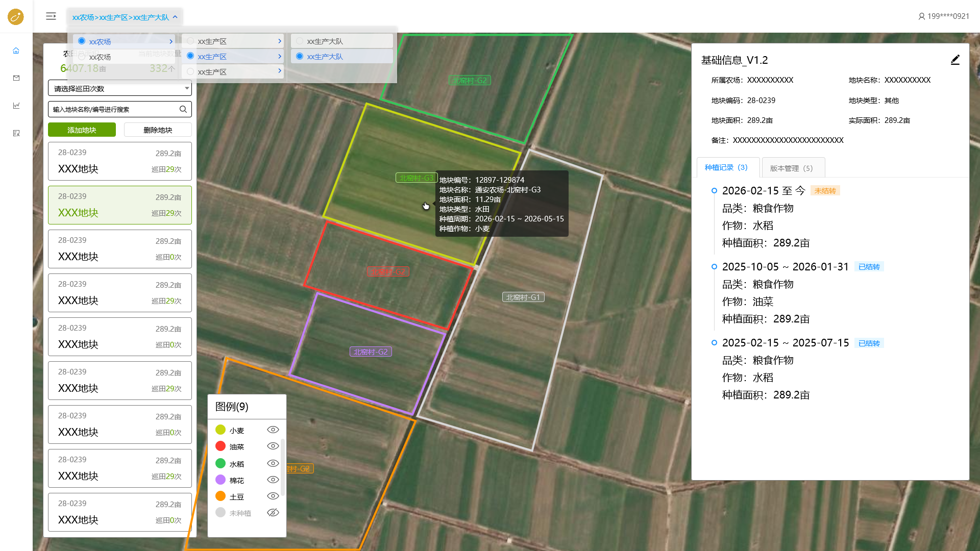This screenshot has height=551, width=980.
Task: Open the line chart sidebar icon
Action: tap(16, 106)
